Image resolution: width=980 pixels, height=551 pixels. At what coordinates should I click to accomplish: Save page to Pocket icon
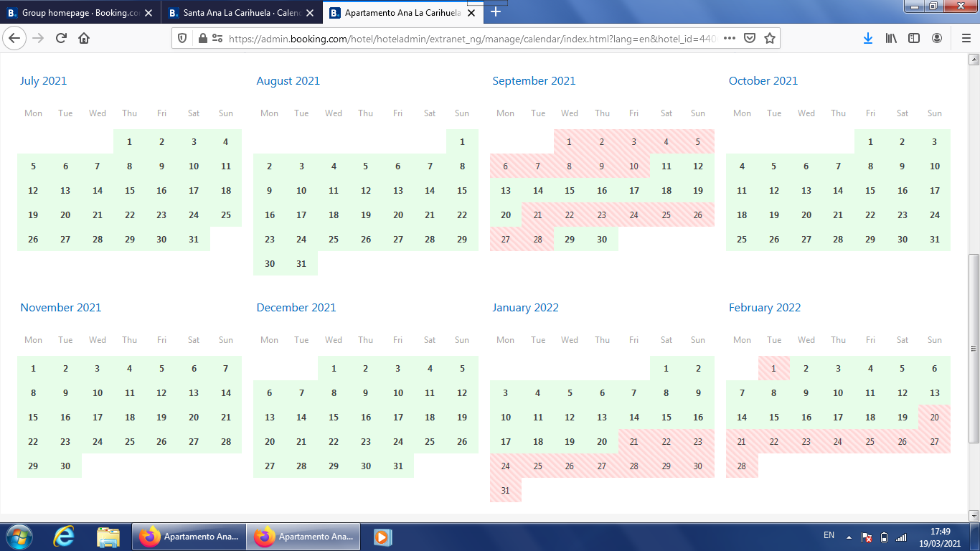coord(750,39)
